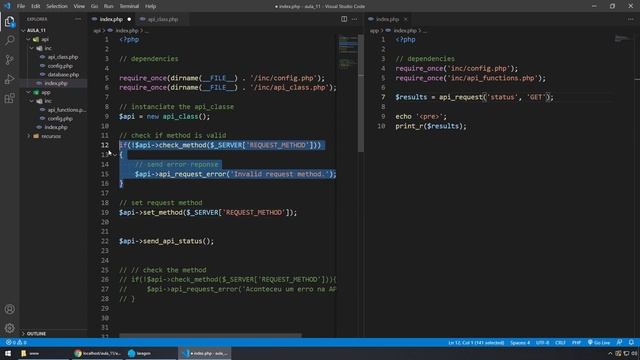Open the Accounts menu icon
This screenshot has width=640, height=360.
(x=9, y=309)
